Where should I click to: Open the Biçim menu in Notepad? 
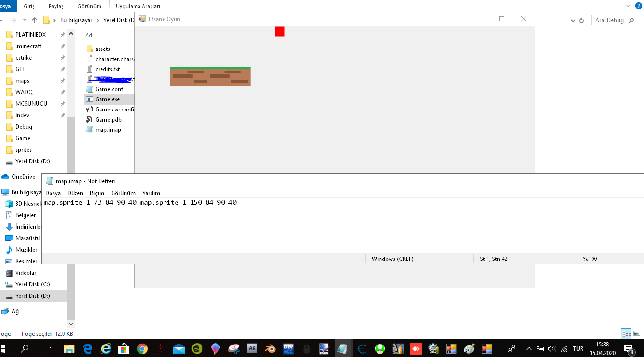tap(97, 193)
